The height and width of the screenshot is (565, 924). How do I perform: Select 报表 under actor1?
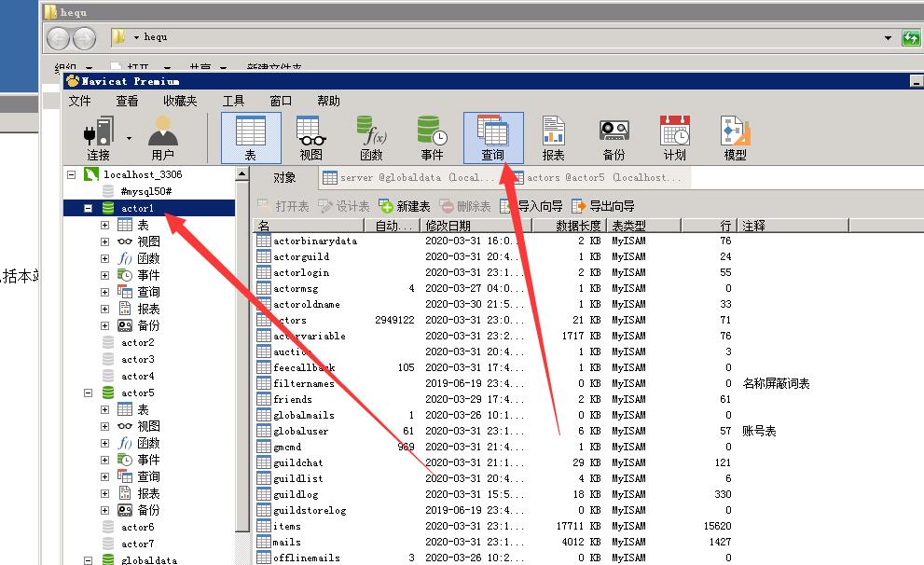pyautogui.click(x=148, y=309)
